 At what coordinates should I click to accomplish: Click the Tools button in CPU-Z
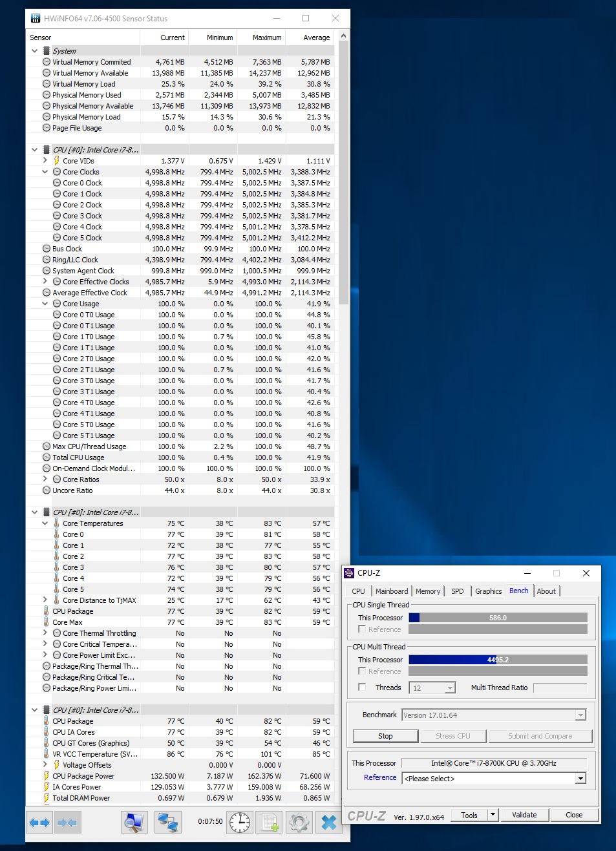click(469, 815)
